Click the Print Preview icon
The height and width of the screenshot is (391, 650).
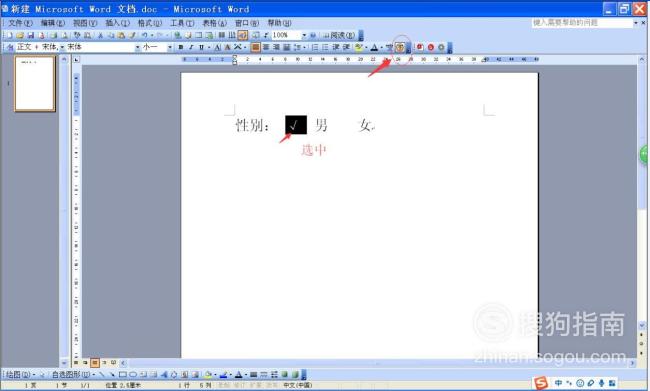pos(65,35)
